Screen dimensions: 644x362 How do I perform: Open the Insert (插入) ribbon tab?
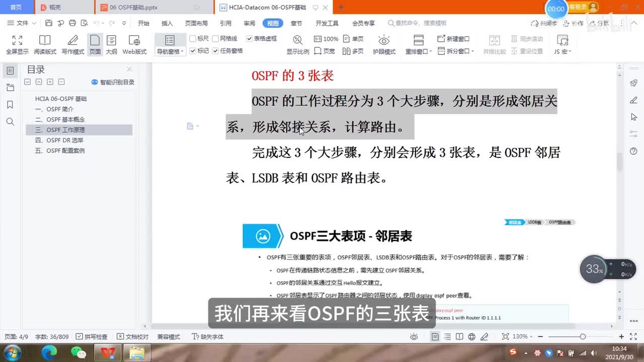coord(167,23)
